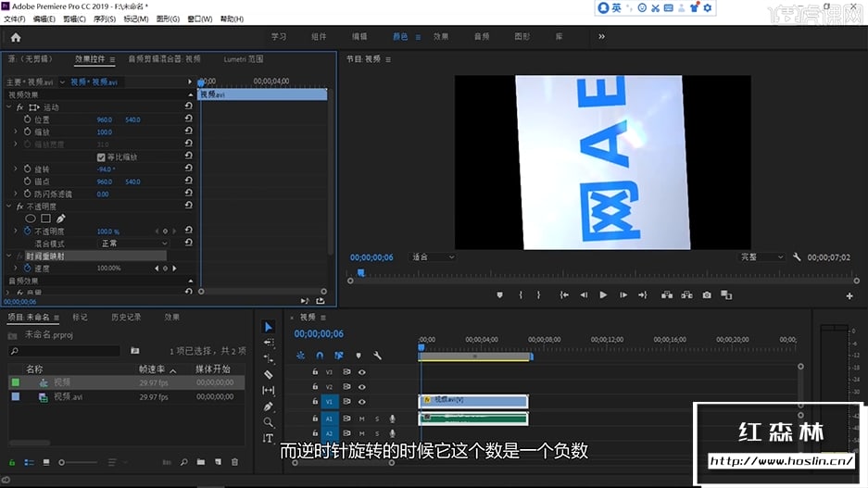Image resolution: width=868 pixels, height=488 pixels.
Task: Select the Track Select Forward tool
Action: 269,343
